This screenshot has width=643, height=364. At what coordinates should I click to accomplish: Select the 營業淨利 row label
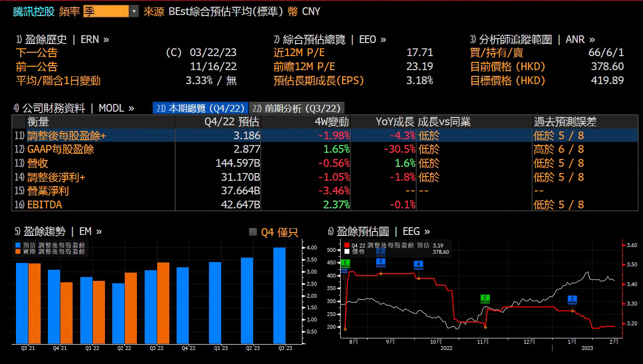tap(48, 191)
